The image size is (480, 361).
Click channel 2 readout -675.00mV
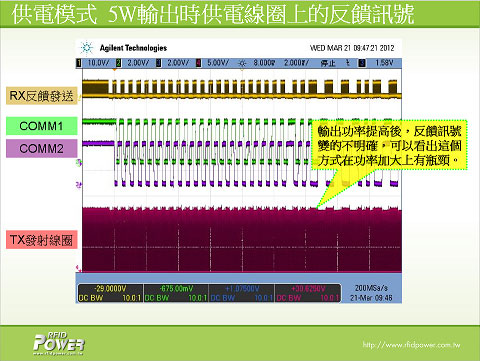(176, 289)
